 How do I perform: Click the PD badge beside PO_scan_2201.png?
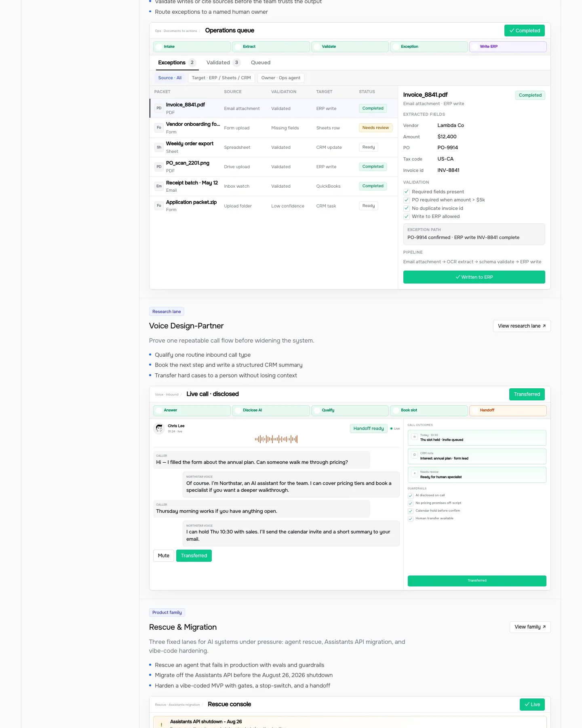coord(159,167)
